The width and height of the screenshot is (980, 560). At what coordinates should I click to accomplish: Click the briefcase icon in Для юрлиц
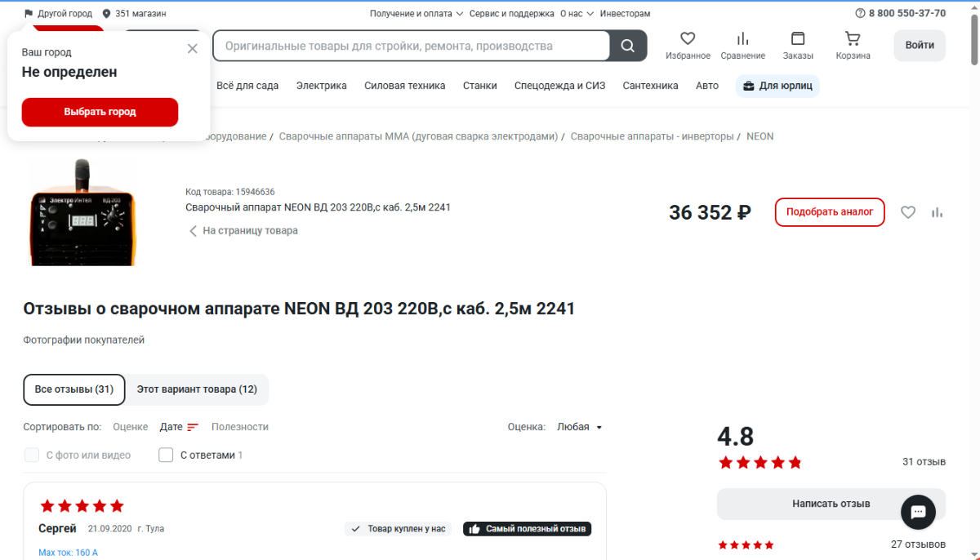749,86
